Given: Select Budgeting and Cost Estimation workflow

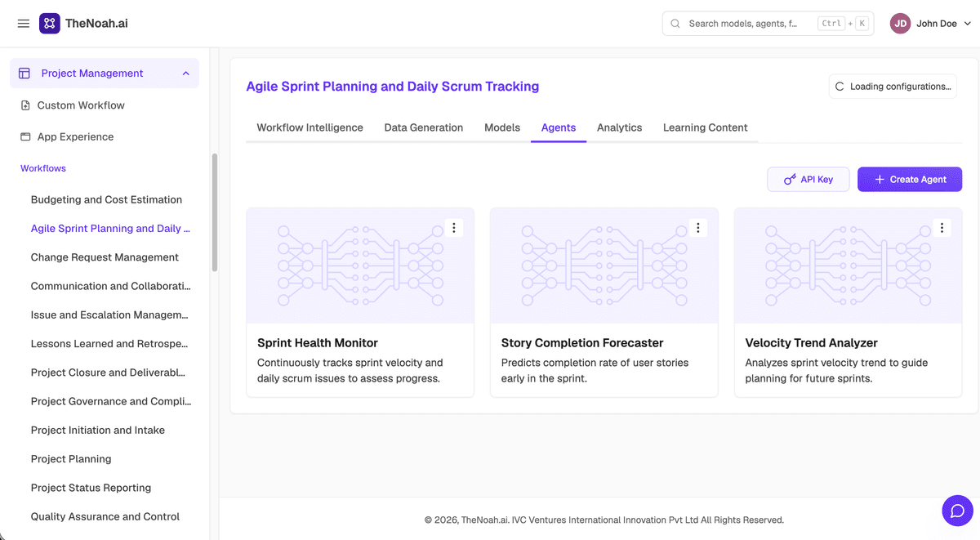Looking at the screenshot, I should 106,199.
